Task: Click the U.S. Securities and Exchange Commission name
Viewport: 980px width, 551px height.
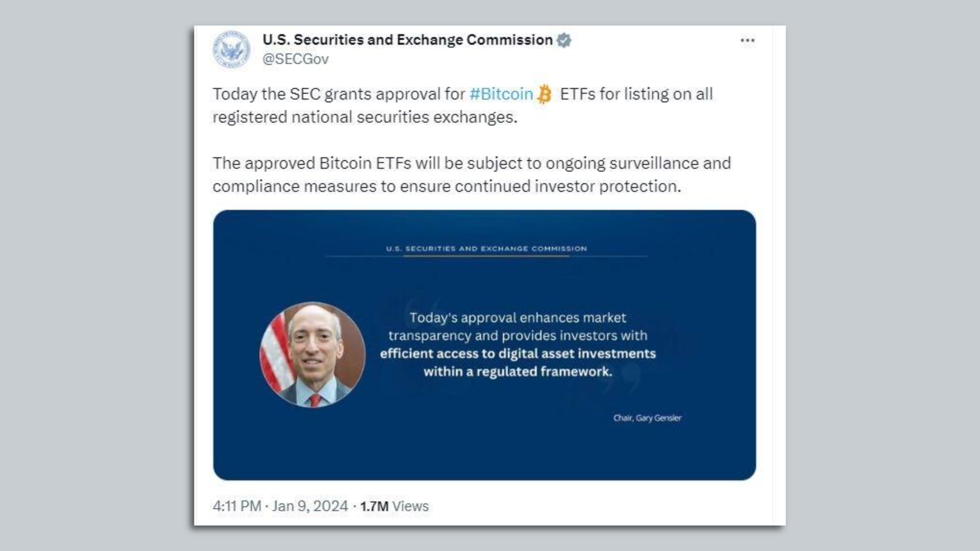Action: 407,40
